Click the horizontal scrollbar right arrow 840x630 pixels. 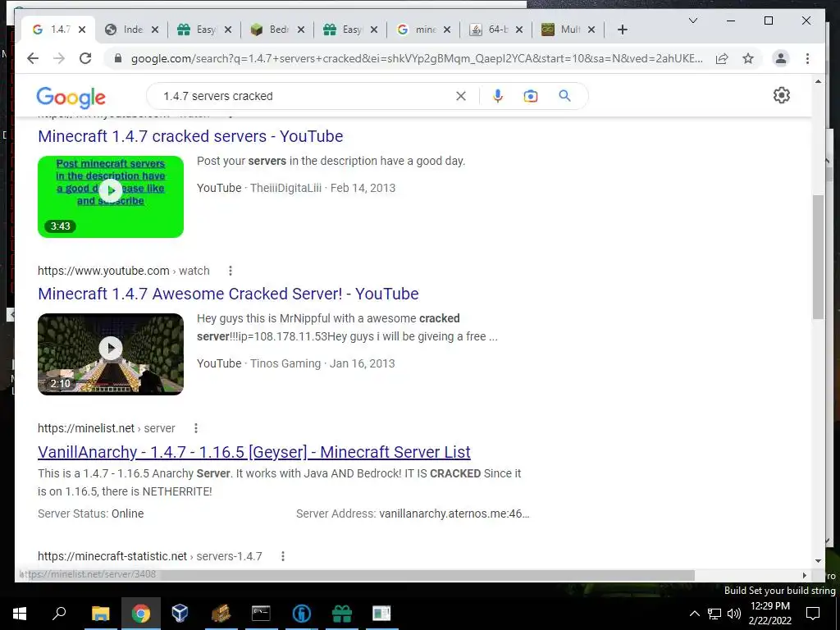(x=805, y=575)
